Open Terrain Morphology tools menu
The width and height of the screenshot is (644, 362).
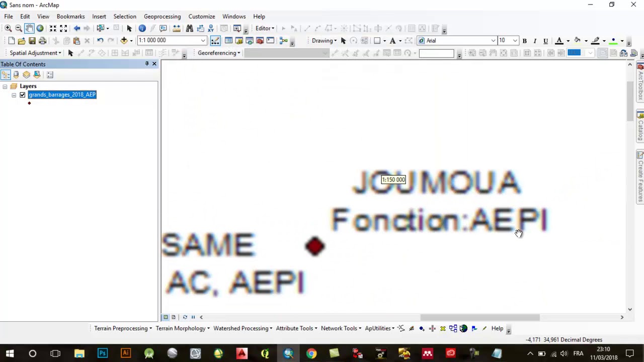coord(183,328)
